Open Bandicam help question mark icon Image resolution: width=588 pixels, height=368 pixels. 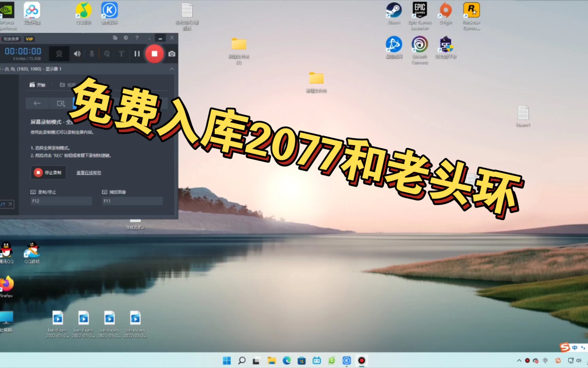(137, 38)
